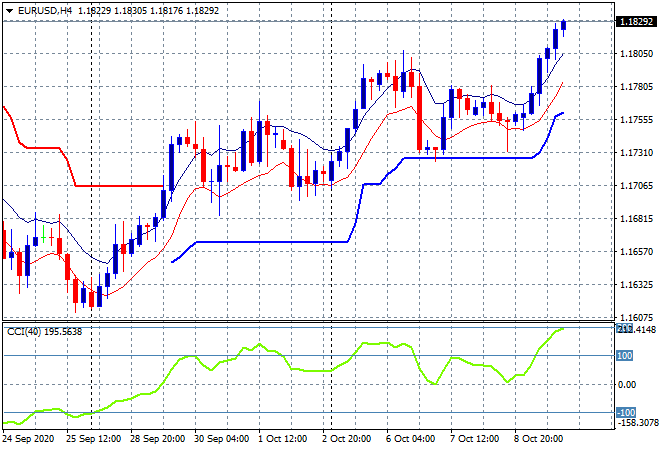660x450 pixels.
Task: Click the 6 Oct 04:00 time label
Action: pos(410,439)
